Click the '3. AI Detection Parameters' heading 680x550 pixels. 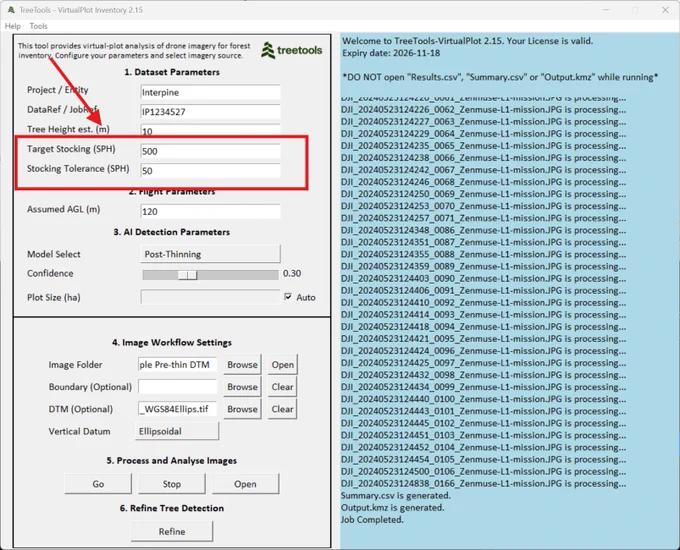(172, 232)
